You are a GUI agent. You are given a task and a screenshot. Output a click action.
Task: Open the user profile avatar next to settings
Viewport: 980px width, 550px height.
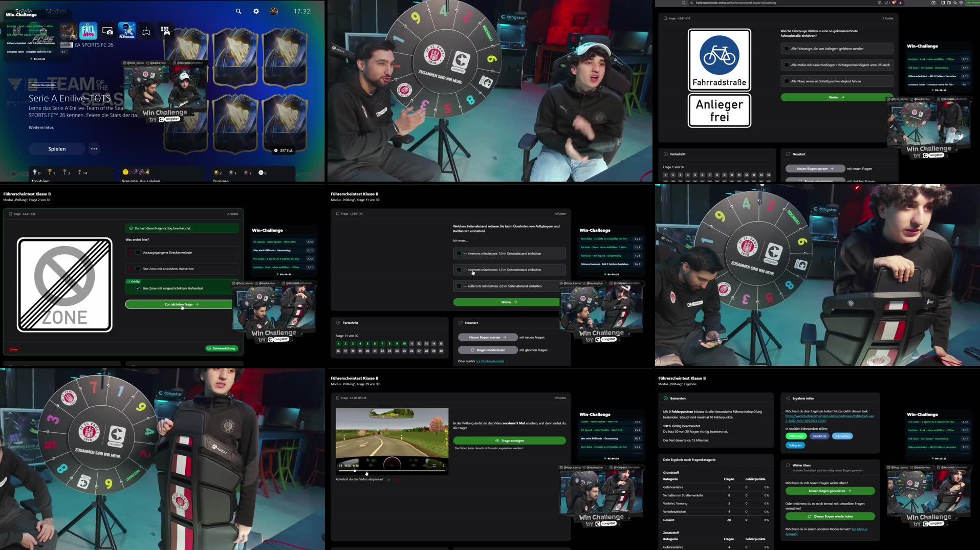274,11
